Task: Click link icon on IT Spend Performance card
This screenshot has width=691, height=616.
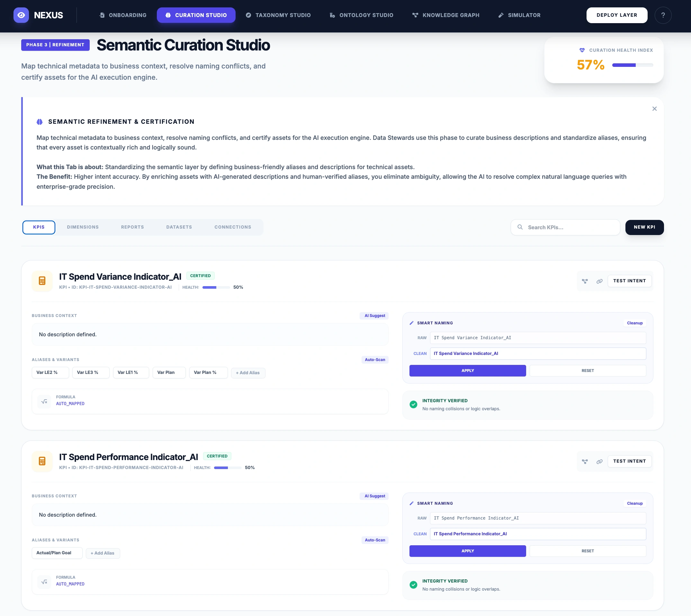Action: [x=599, y=461]
